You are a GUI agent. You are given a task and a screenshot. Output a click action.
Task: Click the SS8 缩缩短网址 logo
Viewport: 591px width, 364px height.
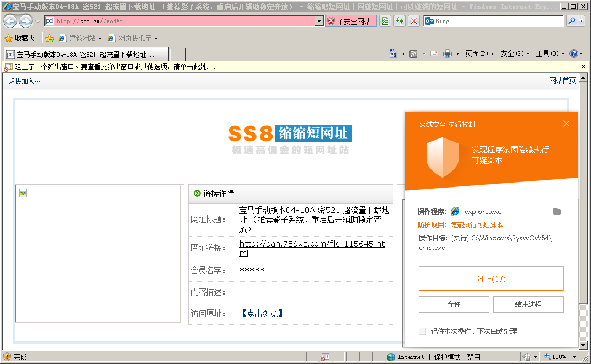[x=290, y=139]
